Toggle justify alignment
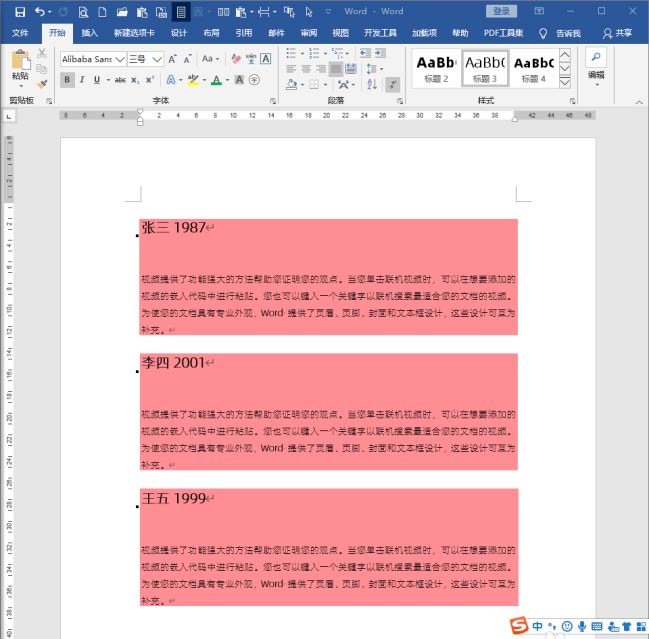The height and width of the screenshot is (639, 649). (336, 69)
